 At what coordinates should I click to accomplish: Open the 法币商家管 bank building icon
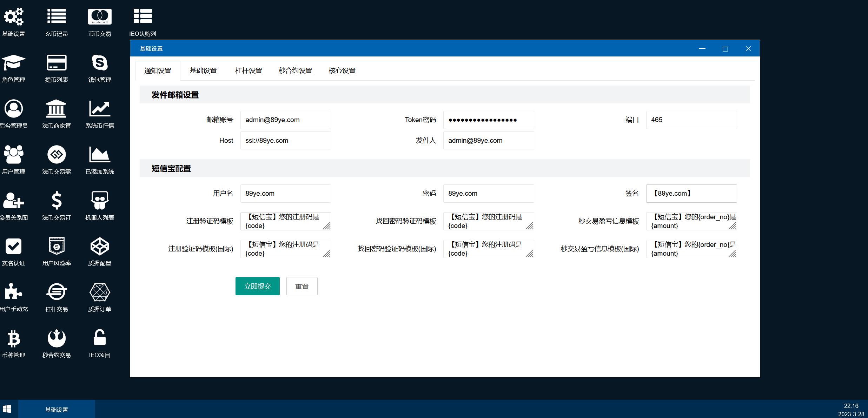click(x=57, y=109)
